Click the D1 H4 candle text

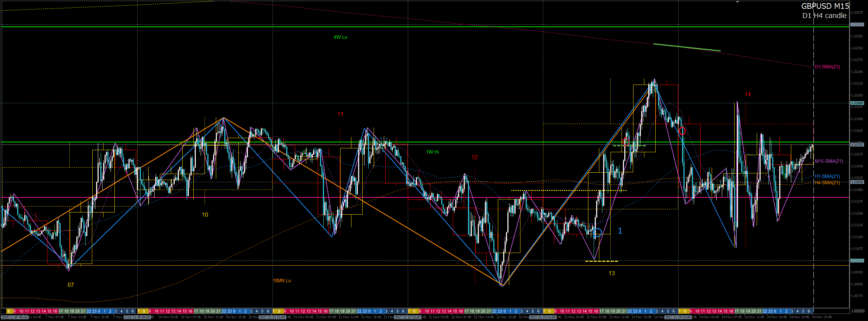coord(824,16)
